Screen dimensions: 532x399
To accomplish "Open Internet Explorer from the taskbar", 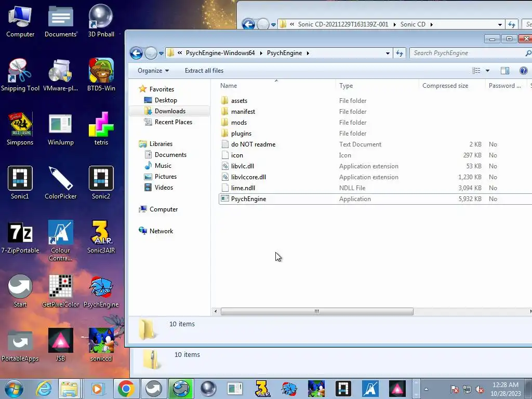I will 44,389.
